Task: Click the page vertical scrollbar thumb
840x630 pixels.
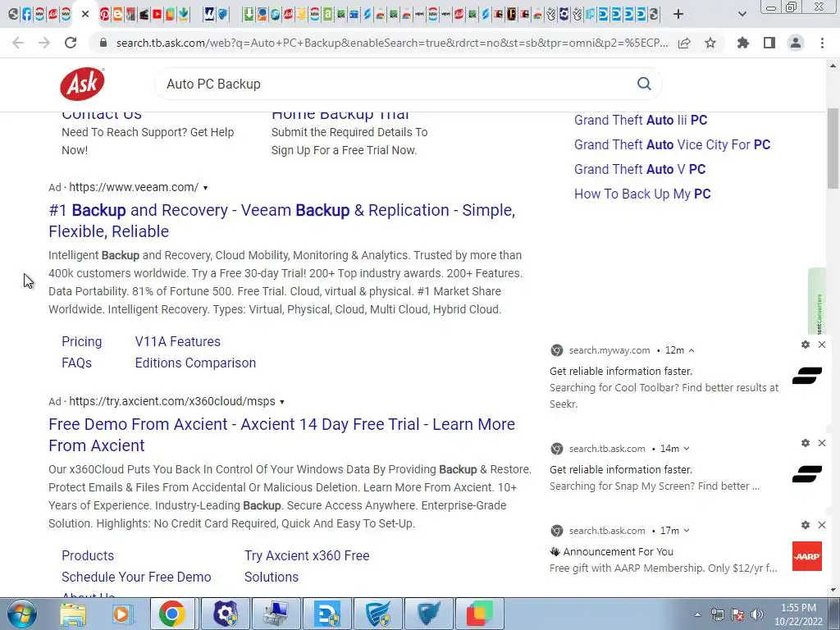Action: tap(833, 148)
